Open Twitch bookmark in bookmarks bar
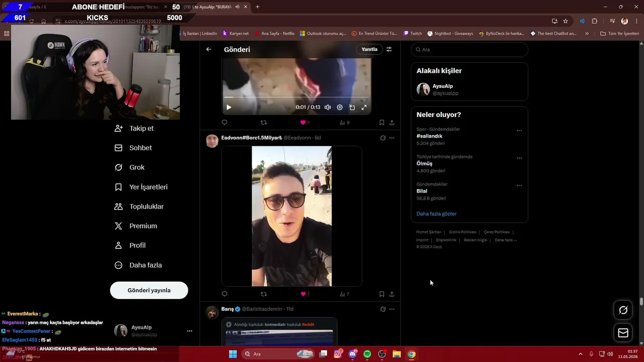This screenshot has width=644, height=362. point(413,34)
